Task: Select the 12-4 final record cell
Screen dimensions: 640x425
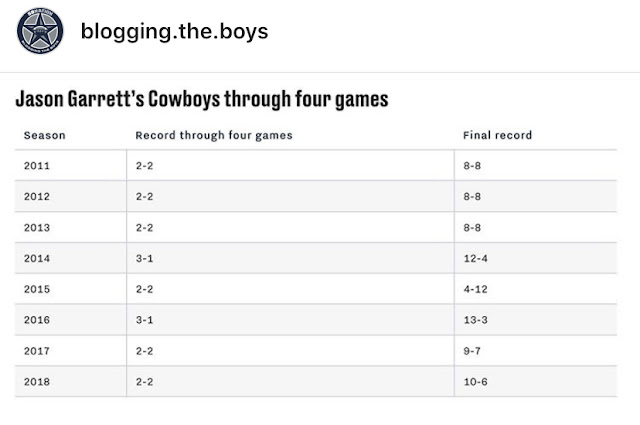Action: click(475, 258)
